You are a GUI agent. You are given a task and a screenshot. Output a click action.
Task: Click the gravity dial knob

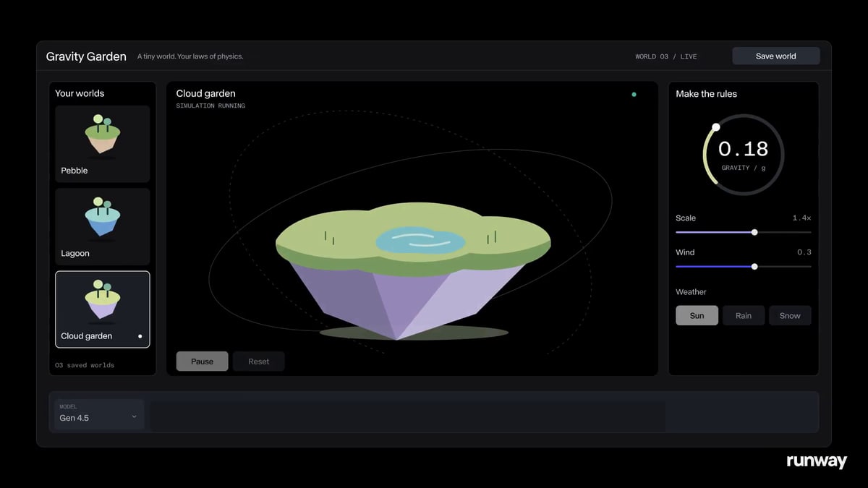coord(716,127)
